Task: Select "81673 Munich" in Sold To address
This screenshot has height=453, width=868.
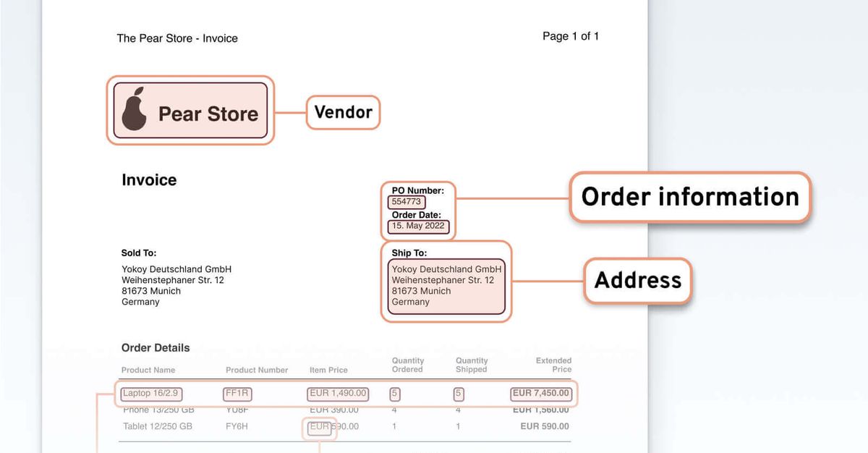Action: 151,291
